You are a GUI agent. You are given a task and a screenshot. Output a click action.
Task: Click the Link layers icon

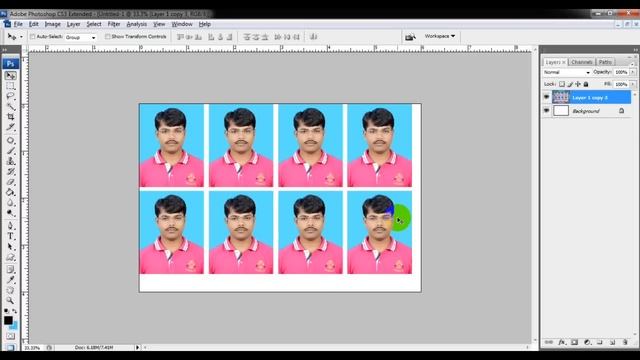click(x=549, y=342)
